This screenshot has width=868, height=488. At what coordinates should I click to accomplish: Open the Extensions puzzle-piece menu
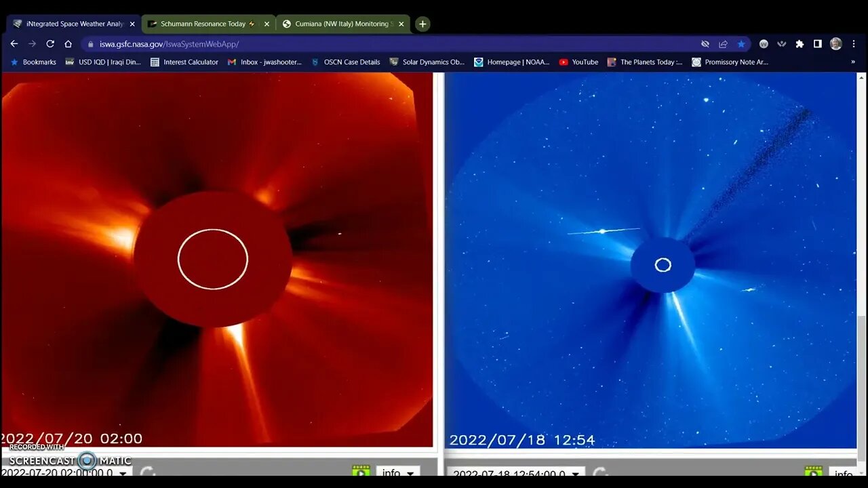tap(800, 44)
